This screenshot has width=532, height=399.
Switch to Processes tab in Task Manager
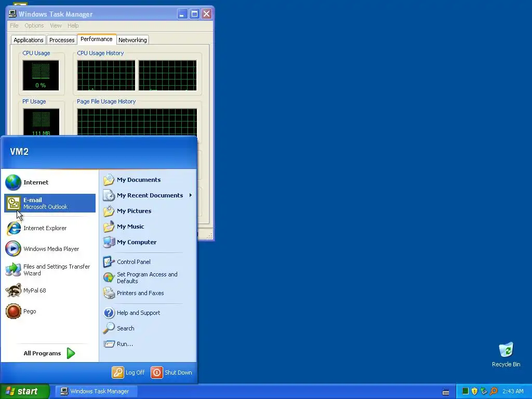[62, 40]
